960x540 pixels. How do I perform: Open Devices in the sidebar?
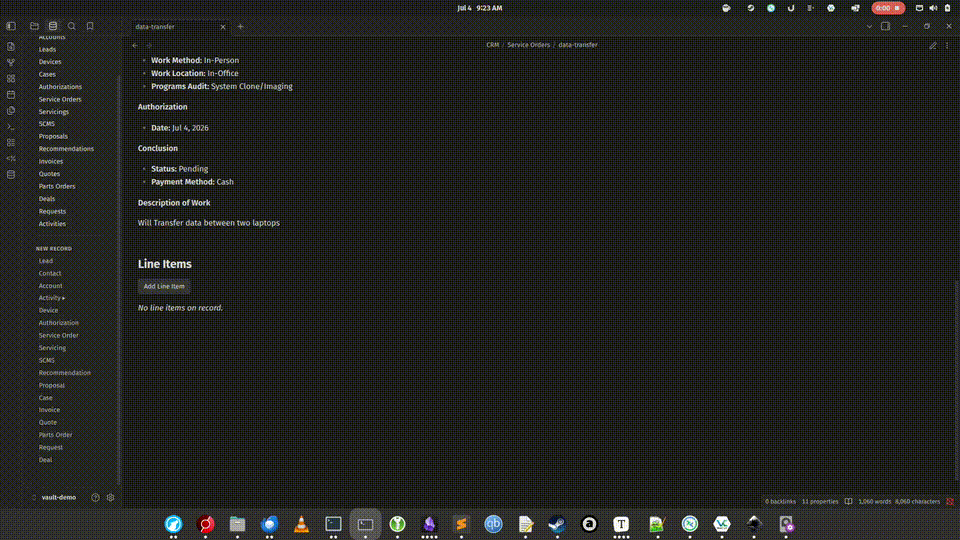50,62
